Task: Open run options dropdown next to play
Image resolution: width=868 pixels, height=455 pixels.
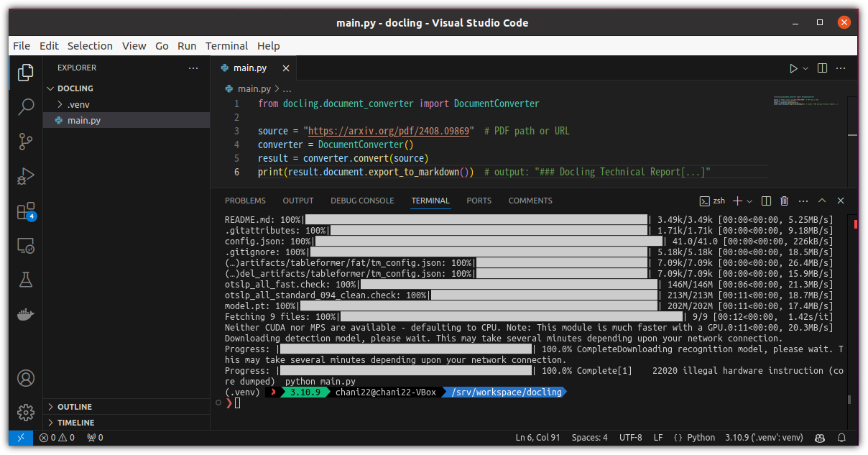Action: [x=805, y=68]
